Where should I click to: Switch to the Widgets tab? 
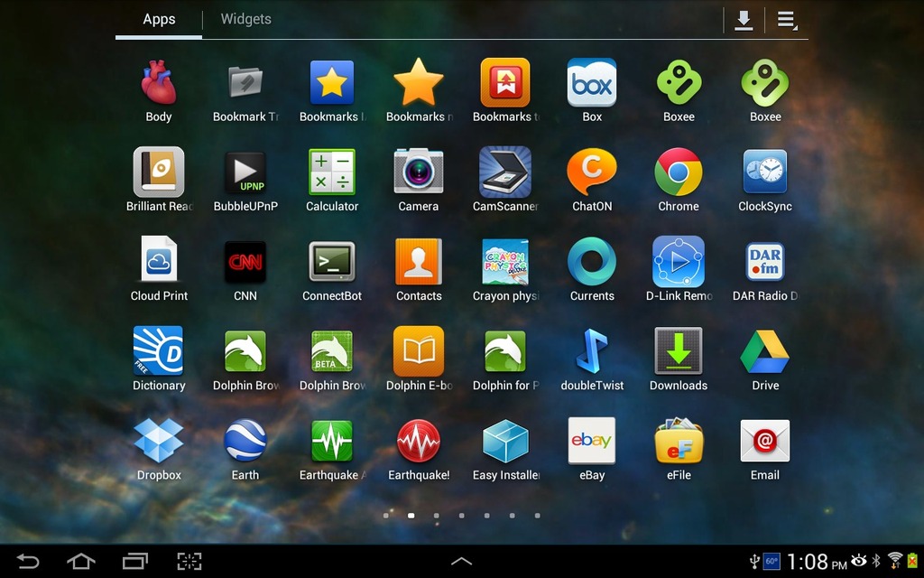[x=245, y=20]
